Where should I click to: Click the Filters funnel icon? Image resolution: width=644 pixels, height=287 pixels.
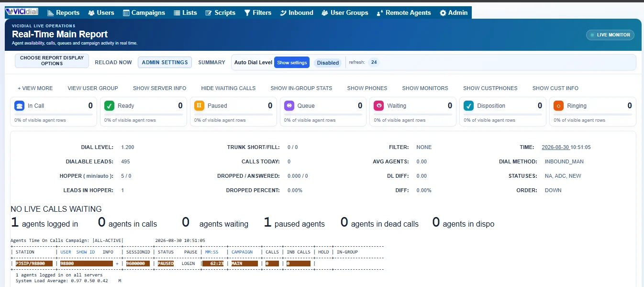click(x=247, y=13)
